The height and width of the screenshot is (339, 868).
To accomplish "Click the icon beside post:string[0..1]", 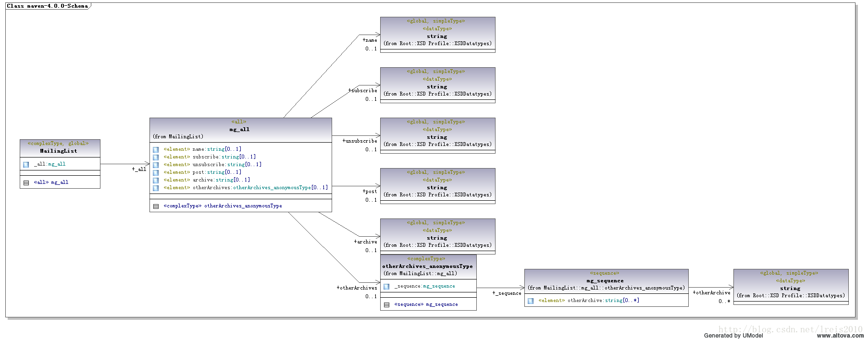I will (x=156, y=173).
